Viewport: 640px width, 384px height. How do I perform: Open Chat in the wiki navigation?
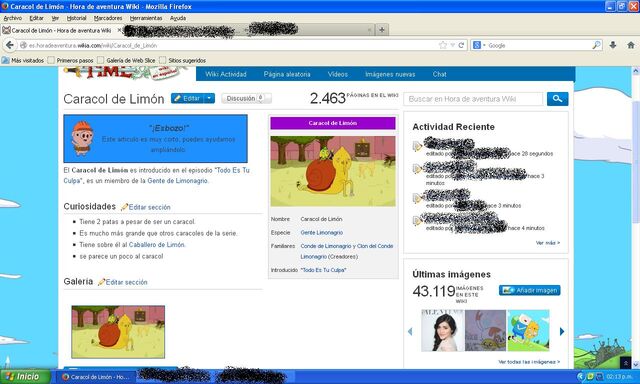coord(440,74)
